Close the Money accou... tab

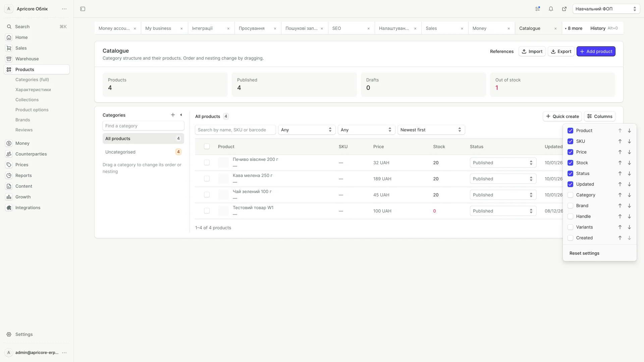[135, 28]
